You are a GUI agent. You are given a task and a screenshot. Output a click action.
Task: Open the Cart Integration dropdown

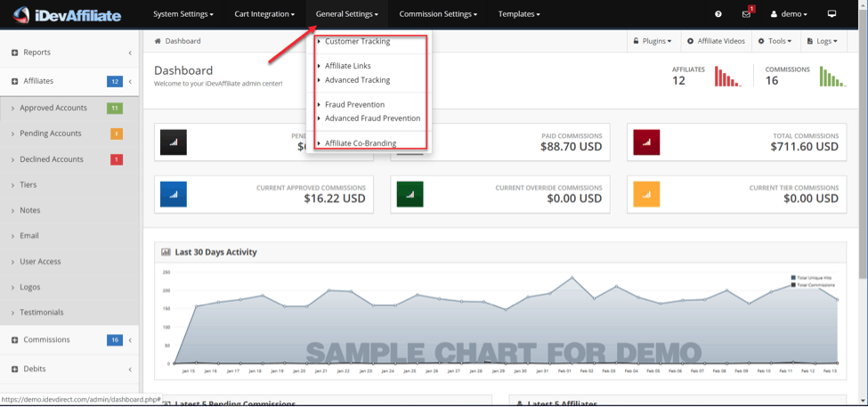pos(264,14)
